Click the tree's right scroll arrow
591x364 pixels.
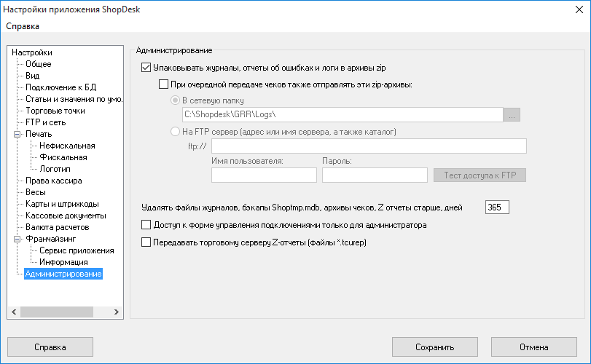[117, 312]
